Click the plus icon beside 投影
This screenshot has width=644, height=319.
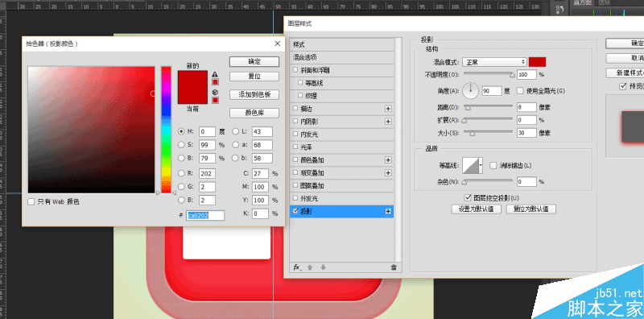click(x=388, y=211)
